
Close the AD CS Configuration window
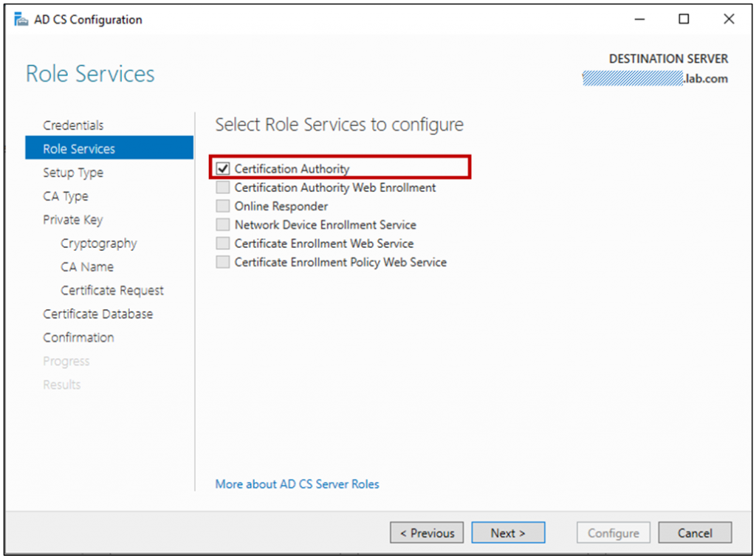729,19
